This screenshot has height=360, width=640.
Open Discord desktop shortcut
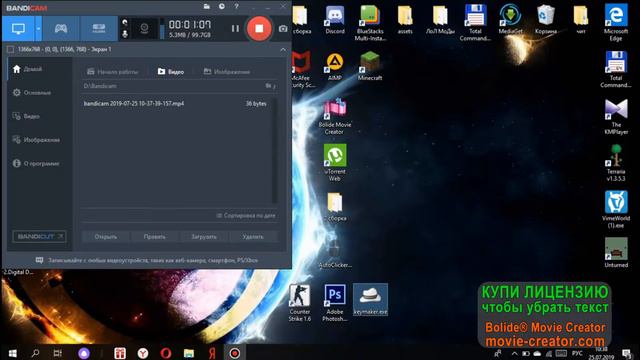pyautogui.click(x=335, y=20)
